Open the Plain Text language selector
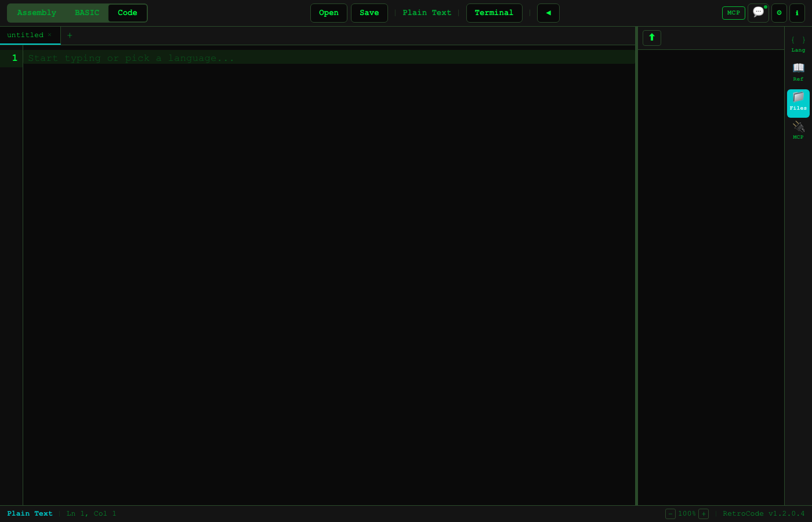This screenshot has width=812, height=522. click(427, 12)
